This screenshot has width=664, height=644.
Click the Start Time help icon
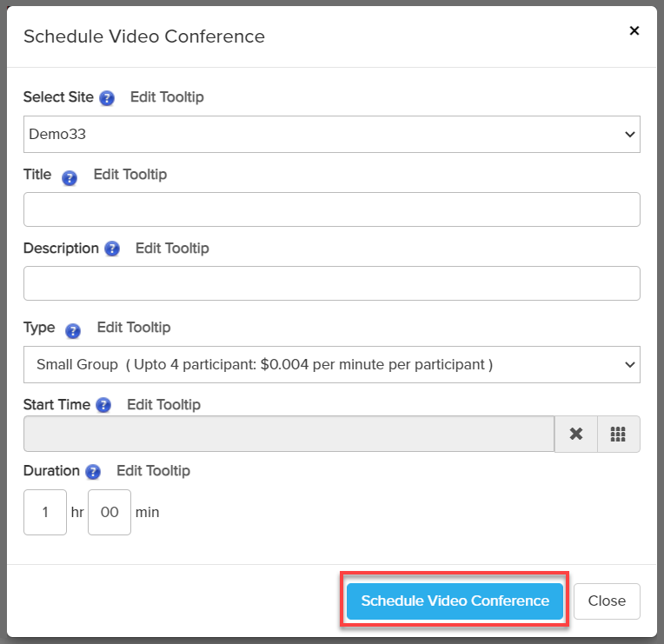pyautogui.click(x=103, y=405)
